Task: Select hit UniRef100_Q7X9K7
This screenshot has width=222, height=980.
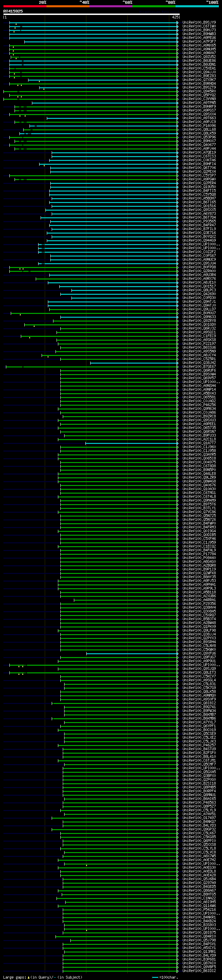Action: point(199,80)
